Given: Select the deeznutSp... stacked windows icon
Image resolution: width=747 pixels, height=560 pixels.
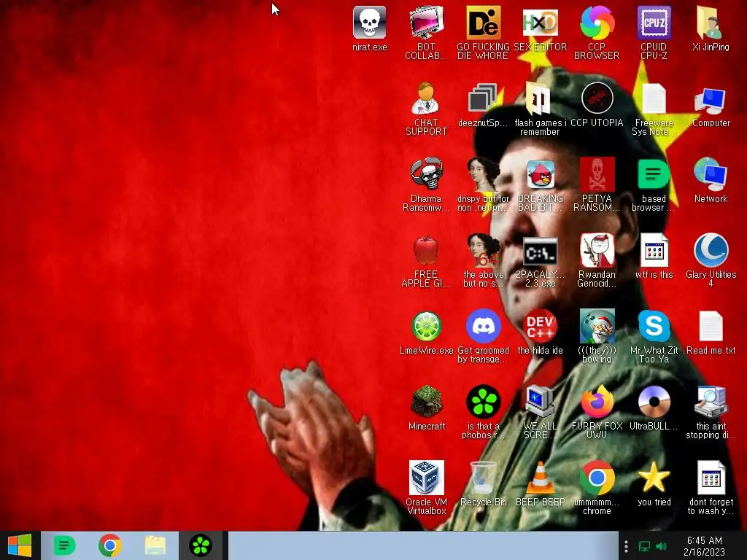Looking at the screenshot, I should pyautogui.click(x=483, y=98).
